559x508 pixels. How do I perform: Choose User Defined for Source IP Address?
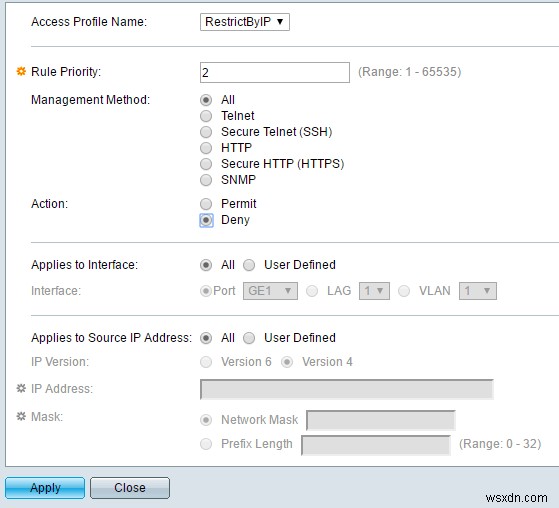pos(249,338)
